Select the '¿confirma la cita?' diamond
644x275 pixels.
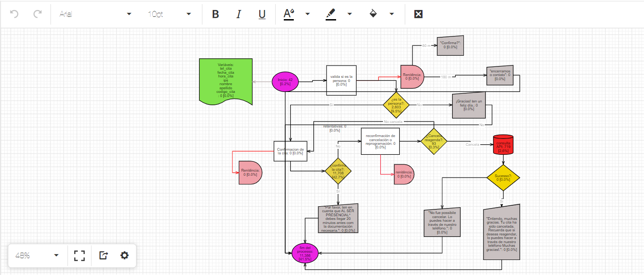click(x=338, y=171)
